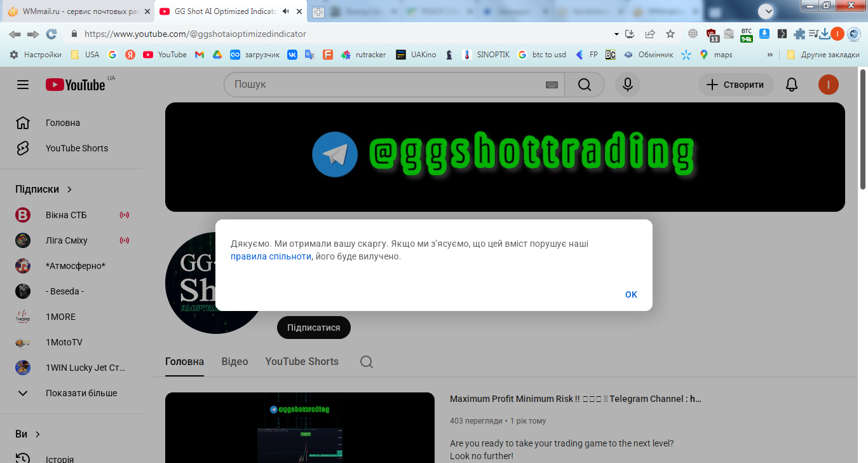
Task: Click the address bar URL
Action: point(195,34)
